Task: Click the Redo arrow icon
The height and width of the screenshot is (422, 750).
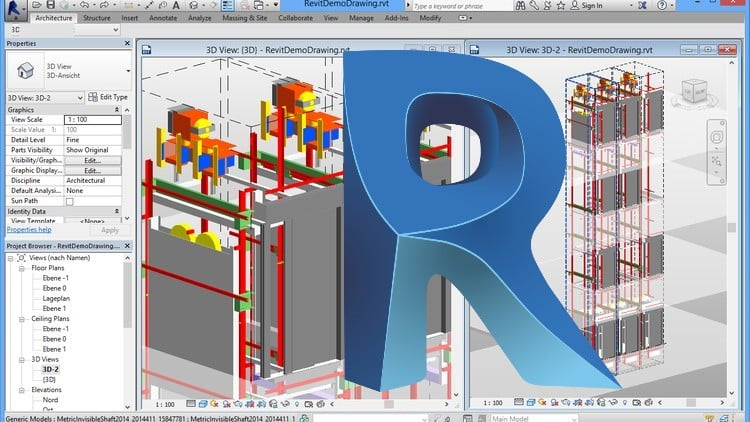Action: 104,5
